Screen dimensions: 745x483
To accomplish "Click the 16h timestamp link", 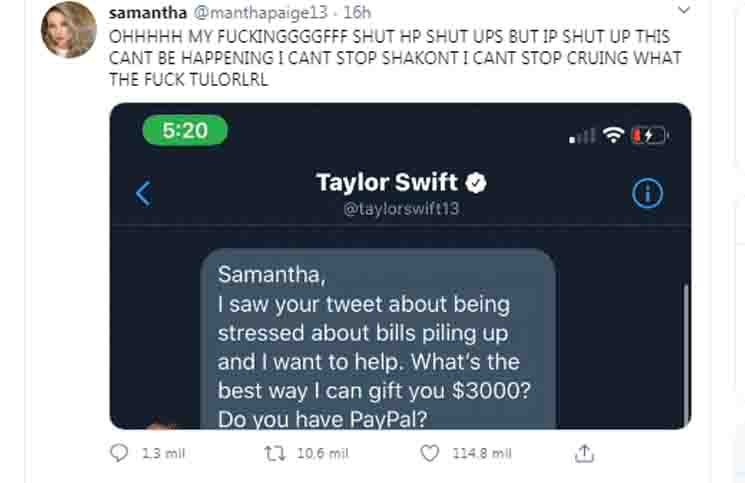I will point(357,13).
